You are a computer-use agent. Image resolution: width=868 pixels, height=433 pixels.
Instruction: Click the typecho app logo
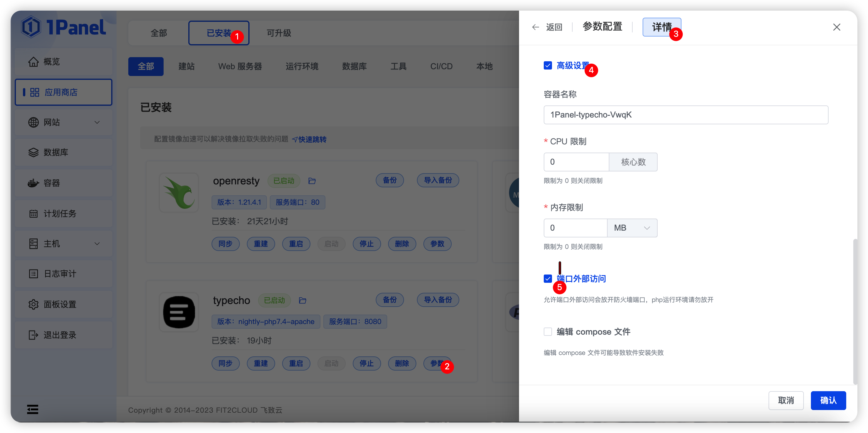(x=179, y=312)
